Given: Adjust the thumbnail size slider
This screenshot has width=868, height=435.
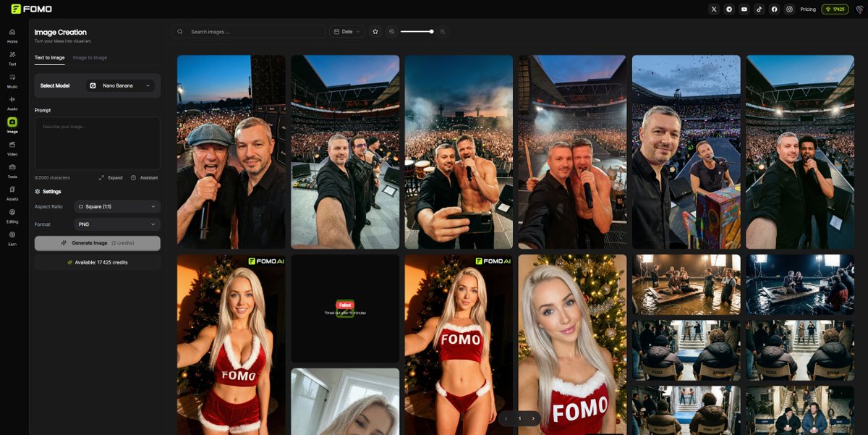Looking at the screenshot, I should (x=417, y=32).
